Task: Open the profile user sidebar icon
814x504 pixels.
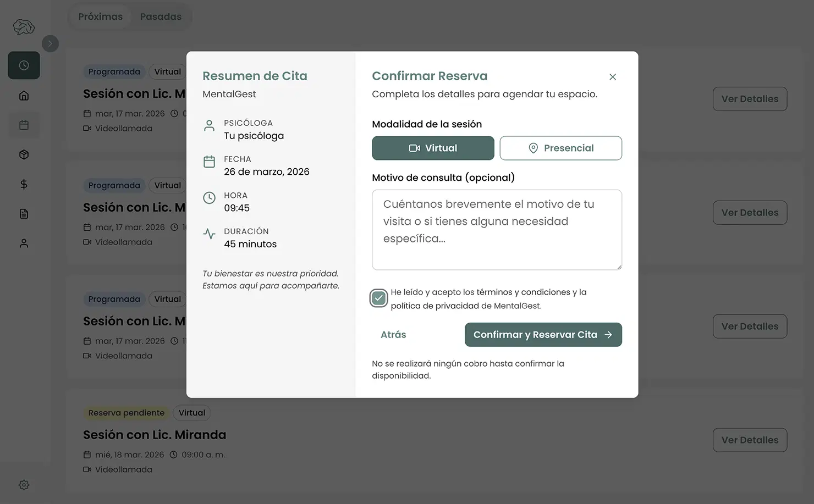Action: coord(24,243)
